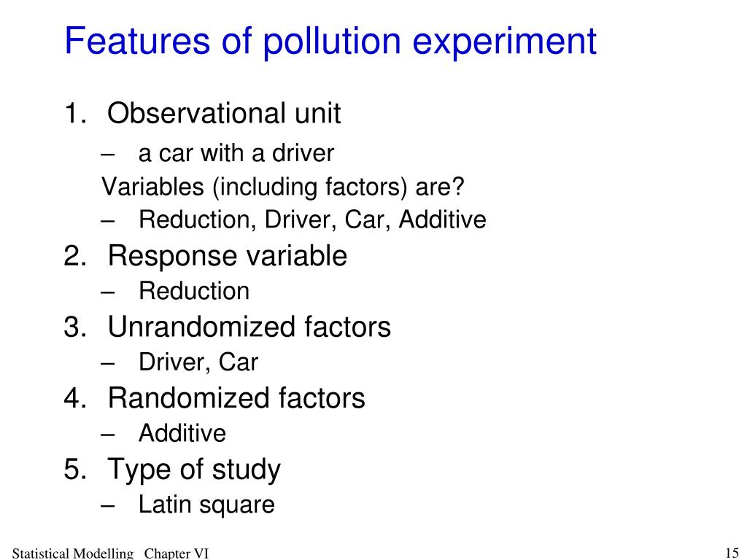Select the 'Unrandomized factors' heading
Viewport: 747px width, 560px height.
(249, 327)
